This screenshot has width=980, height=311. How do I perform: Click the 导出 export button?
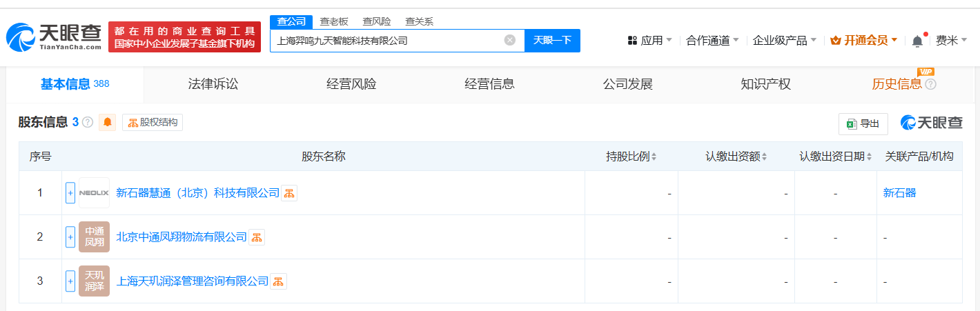863,123
